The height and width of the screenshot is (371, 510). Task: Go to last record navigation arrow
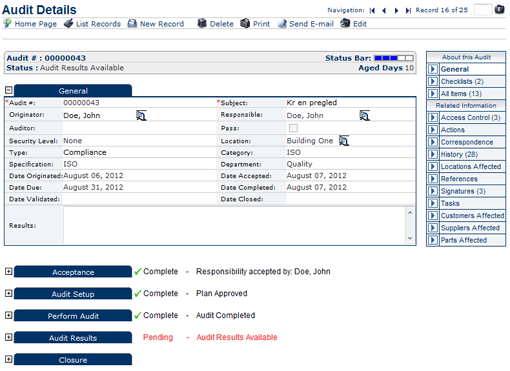[x=408, y=11]
